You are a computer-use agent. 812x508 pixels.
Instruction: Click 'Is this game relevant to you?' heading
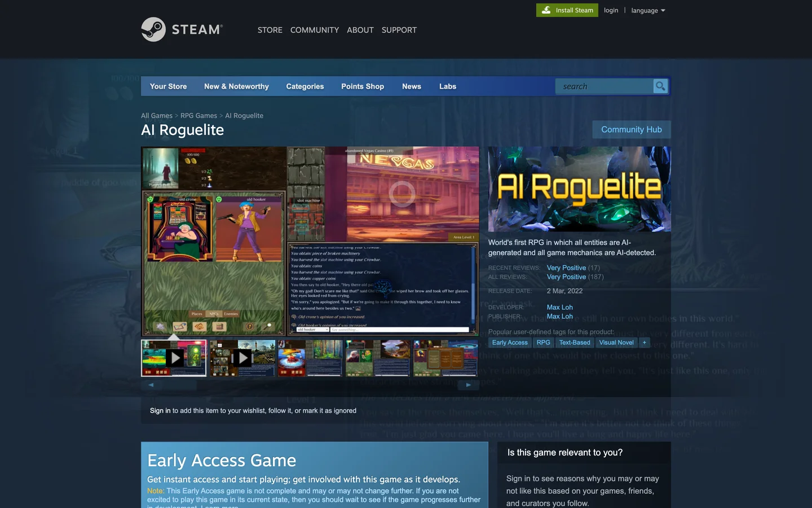[x=565, y=453]
